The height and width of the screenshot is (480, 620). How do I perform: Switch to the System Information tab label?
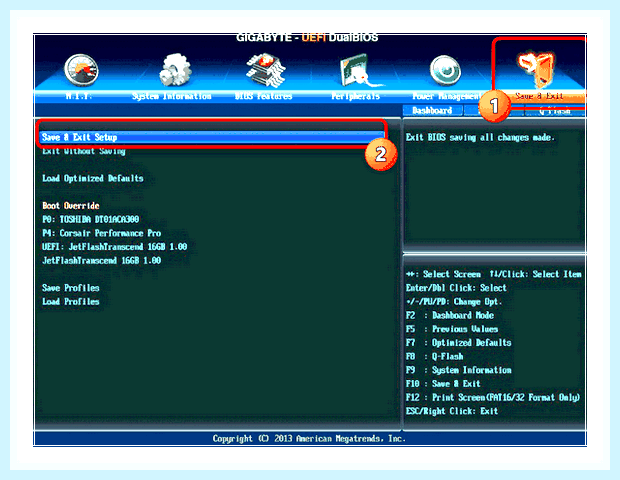click(x=172, y=96)
